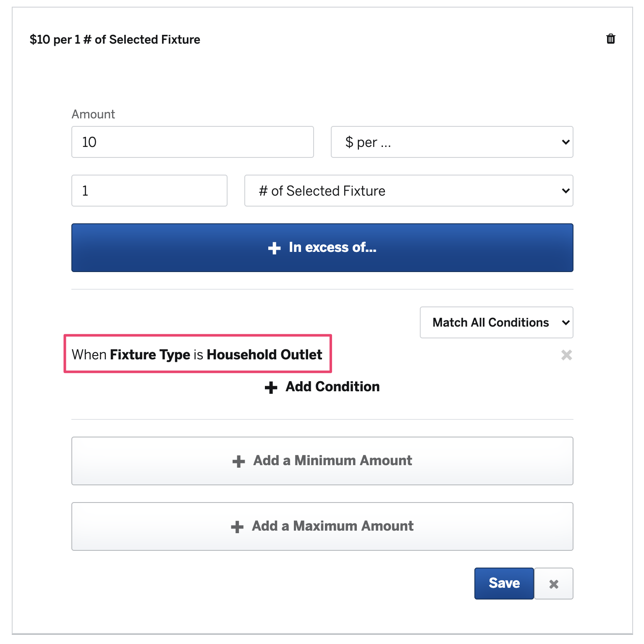Click plus icon for Minimum Amount
Image resolution: width=644 pixels, height=644 pixels.
coord(238,461)
